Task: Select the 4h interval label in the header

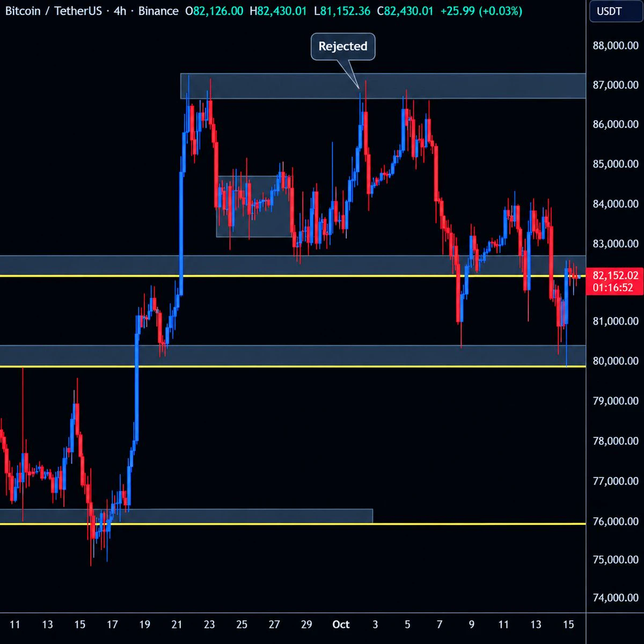Action: (x=120, y=11)
